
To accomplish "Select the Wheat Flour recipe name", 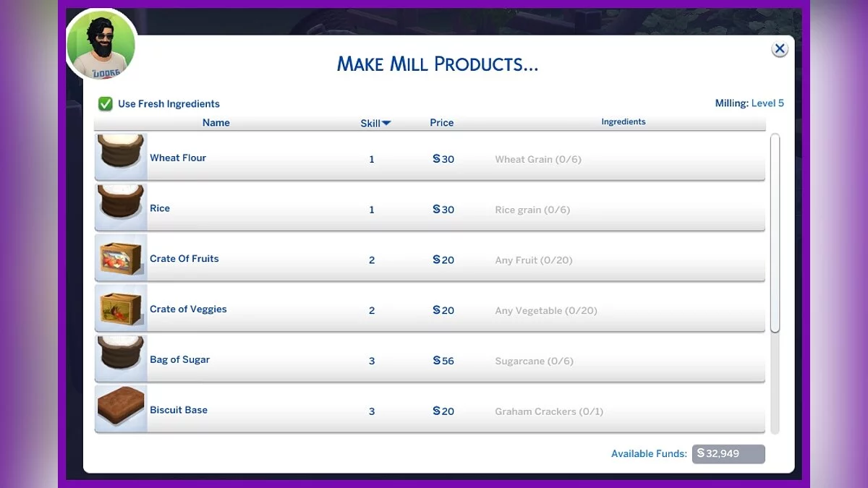I will click(x=178, y=158).
